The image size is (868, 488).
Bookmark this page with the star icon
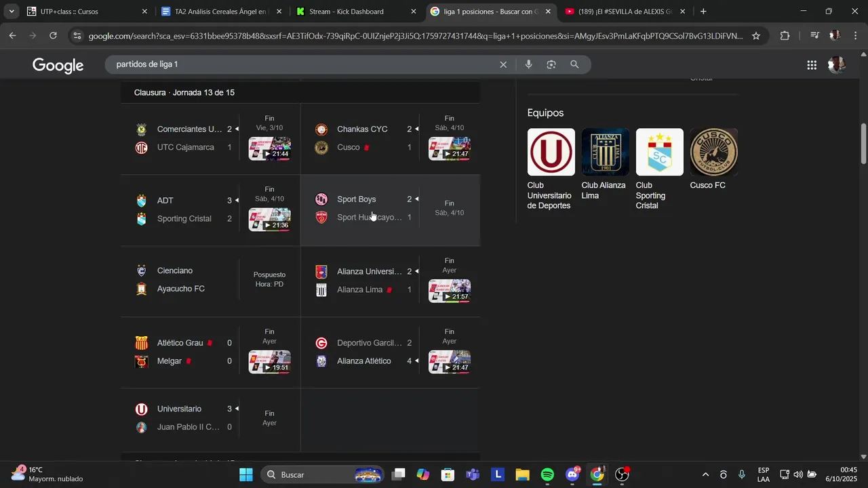[756, 36]
